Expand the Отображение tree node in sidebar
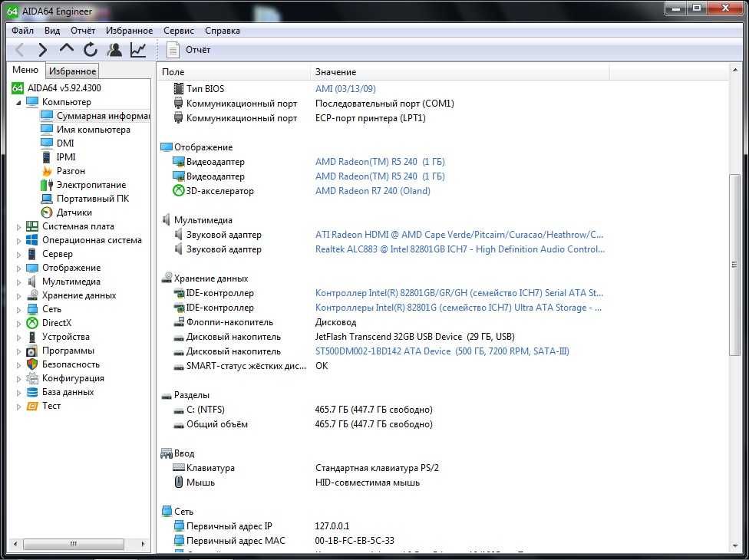 [x=18, y=268]
